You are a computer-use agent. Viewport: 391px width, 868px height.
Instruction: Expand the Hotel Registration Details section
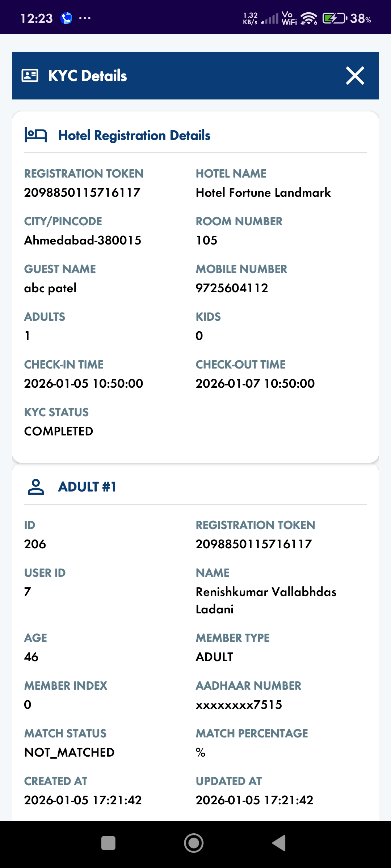(x=134, y=135)
